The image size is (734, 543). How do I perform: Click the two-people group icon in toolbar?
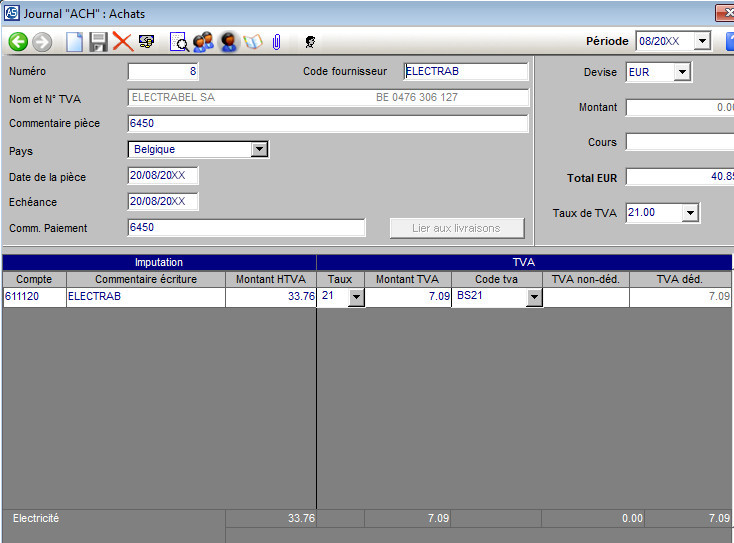[203, 42]
